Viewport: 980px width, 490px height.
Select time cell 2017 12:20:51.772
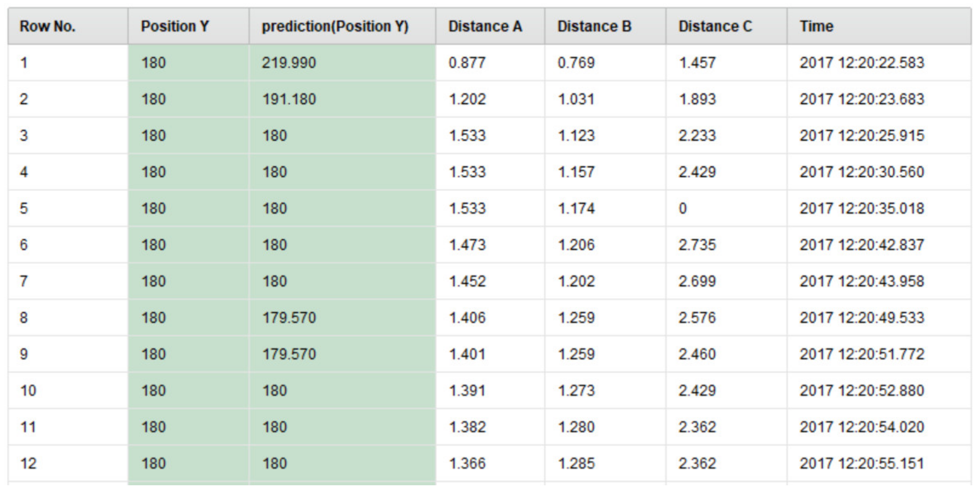(879, 354)
